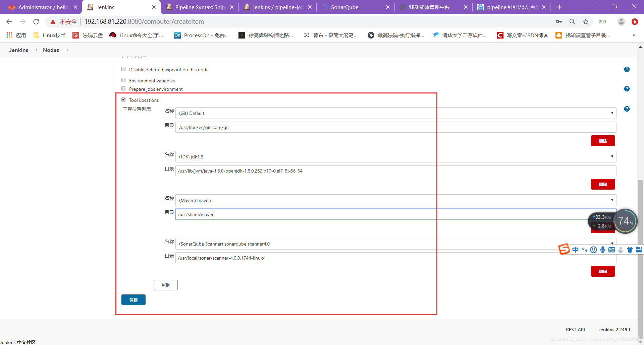Open the 写文章-CSDN博客 bookmark
644x345 pixels.
pyautogui.click(x=523, y=35)
